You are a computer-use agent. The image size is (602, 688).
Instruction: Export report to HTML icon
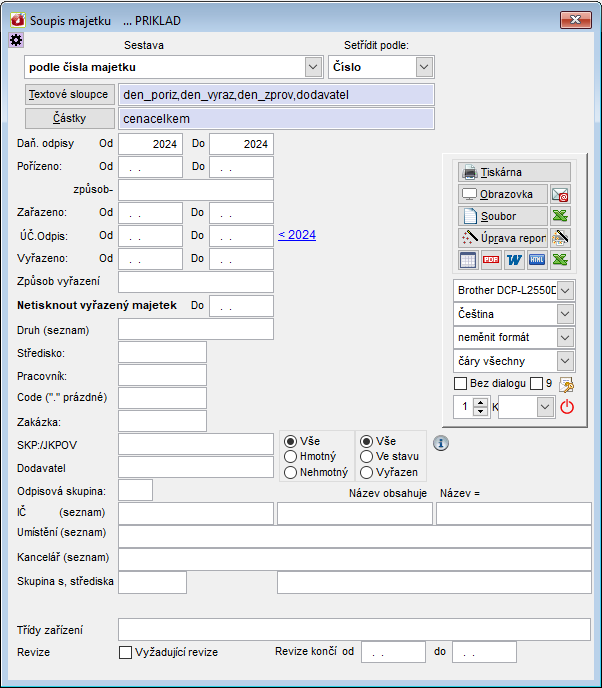click(x=537, y=260)
